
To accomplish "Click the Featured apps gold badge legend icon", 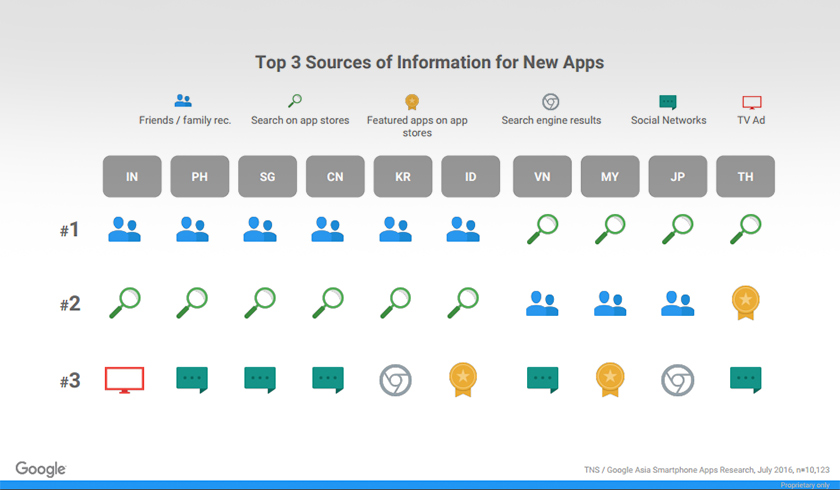I will point(411,102).
